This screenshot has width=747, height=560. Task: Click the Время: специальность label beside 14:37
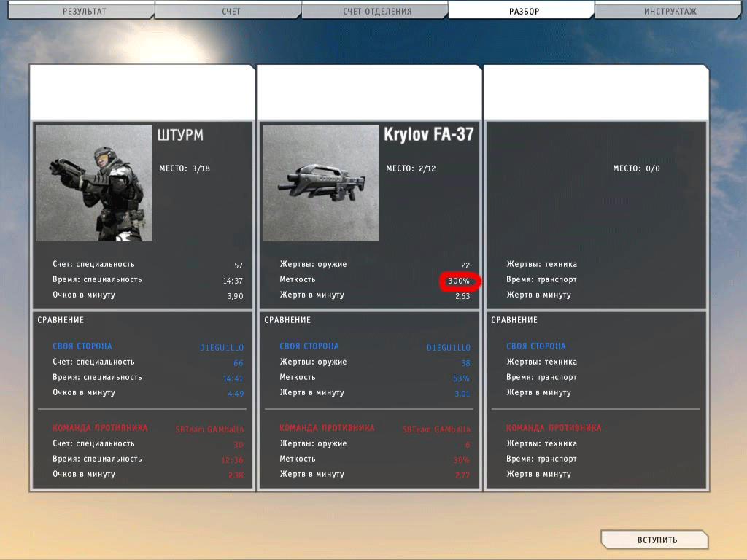pyautogui.click(x=97, y=279)
